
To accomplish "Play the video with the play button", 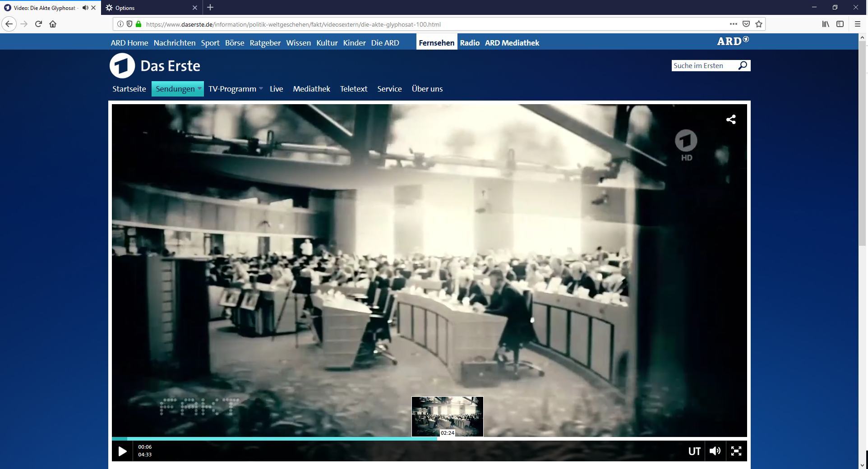I will 122,451.
